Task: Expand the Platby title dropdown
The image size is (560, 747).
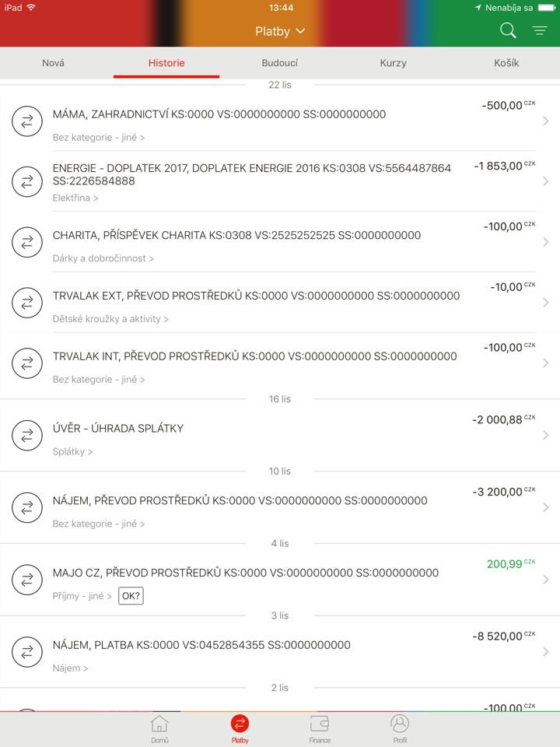Action: pyautogui.click(x=280, y=31)
